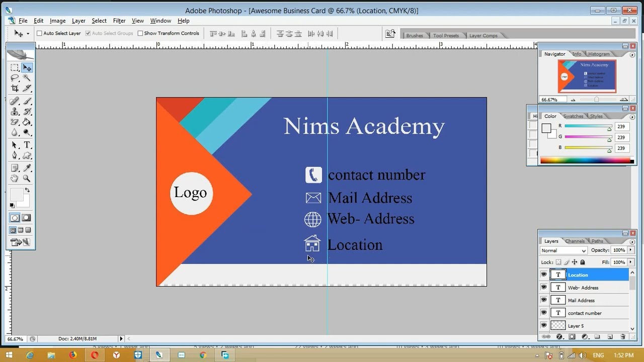The image size is (644, 362).
Task: Select the Crop tool
Action: pyautogui.click(x=15, y=88)
